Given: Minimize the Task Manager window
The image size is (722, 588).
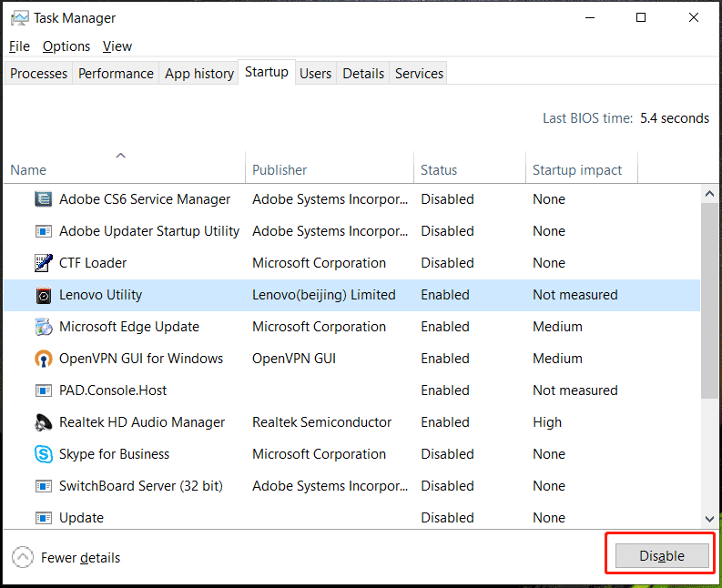Looking at the screenshot, I should (590, 18).
